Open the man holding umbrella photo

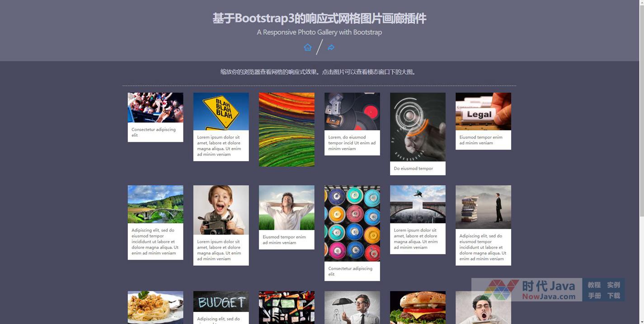click(x=352, y=307)
